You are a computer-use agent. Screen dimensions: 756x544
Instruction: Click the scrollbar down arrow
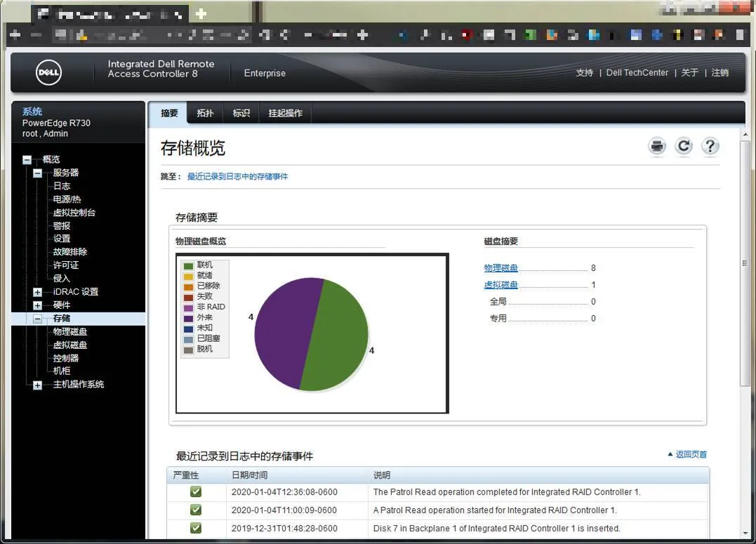(745, 533)
